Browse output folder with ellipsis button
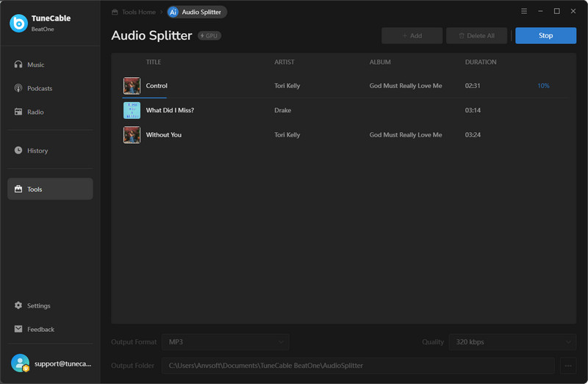Viewport: 588px width, 384px height. (568, 365)
